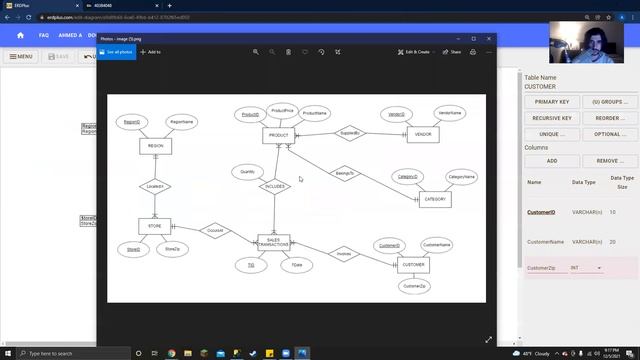Click the SAVE button in ERDPlus
This screenshot has width=640, height=360.
(x=58, y=56)
